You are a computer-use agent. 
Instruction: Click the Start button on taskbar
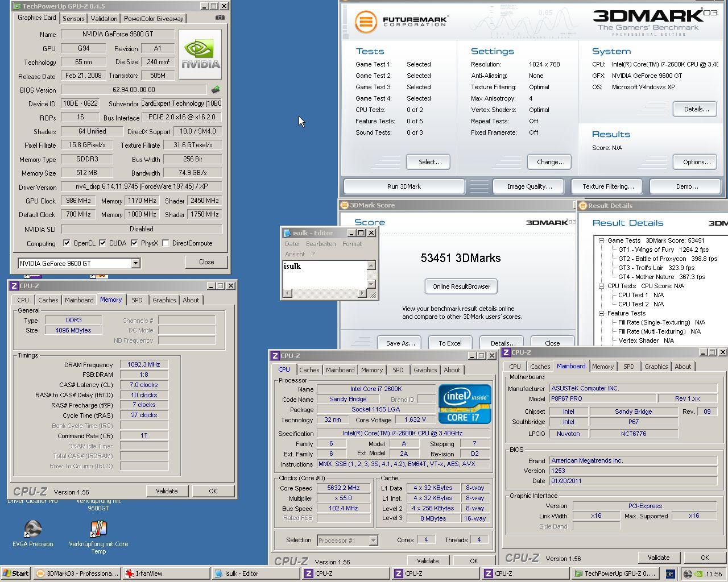coord(16,573)
